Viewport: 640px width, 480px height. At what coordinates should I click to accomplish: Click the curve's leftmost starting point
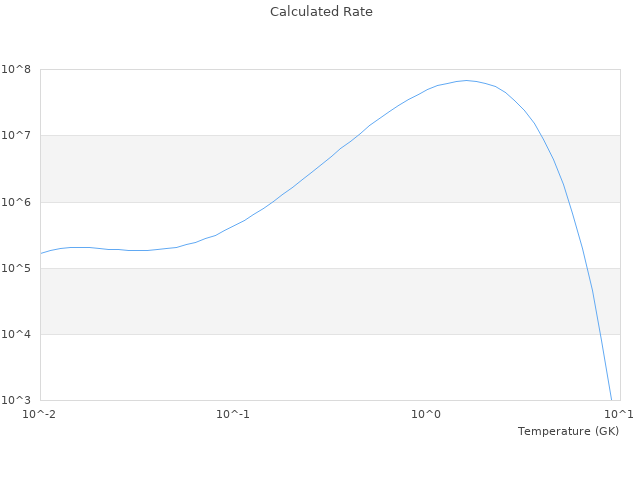tap(41, 253)
